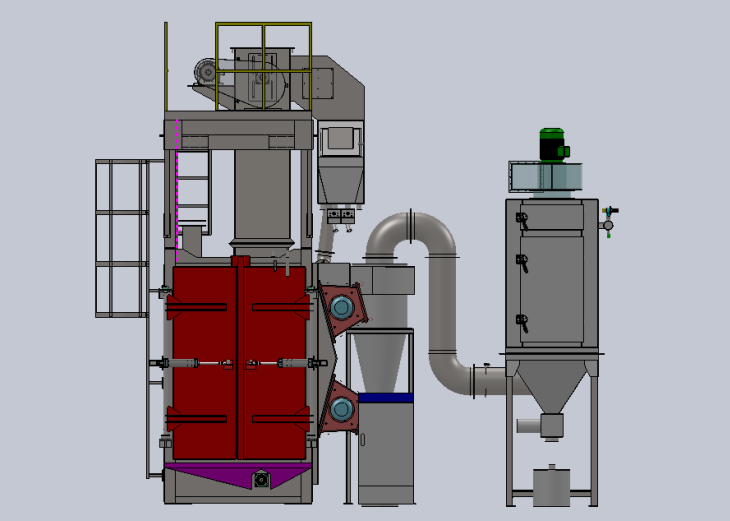The image size is (730, 521).
Task: Click the valve on dust collector's right side
Action: [607, 221]
